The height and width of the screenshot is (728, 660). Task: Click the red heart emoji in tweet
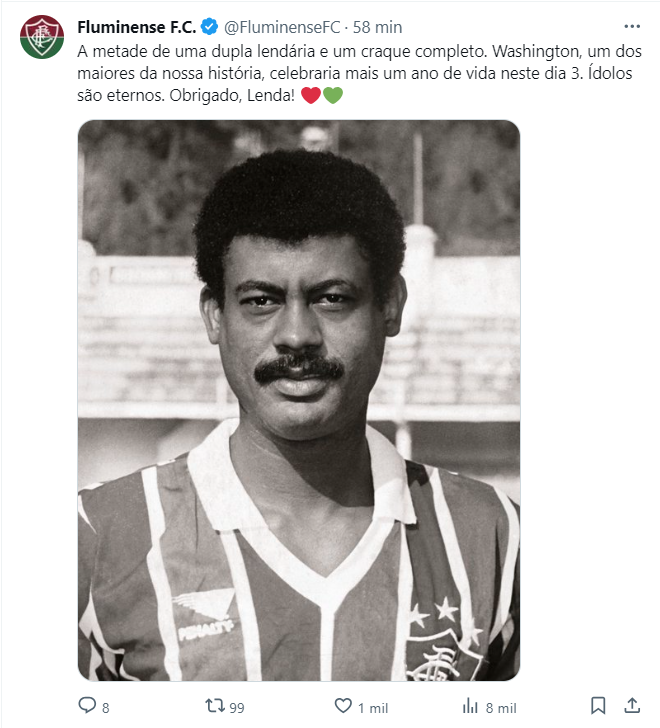coord(311,95)
